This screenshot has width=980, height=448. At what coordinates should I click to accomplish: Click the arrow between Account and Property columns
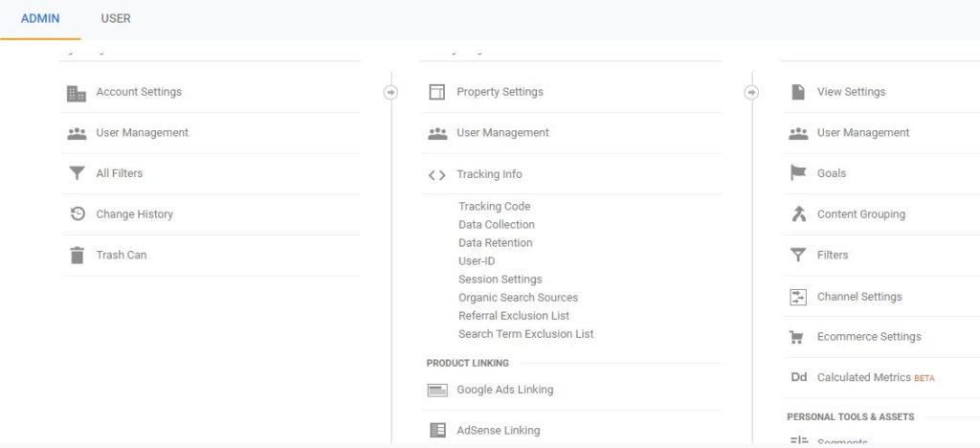(x=390, y=93)
